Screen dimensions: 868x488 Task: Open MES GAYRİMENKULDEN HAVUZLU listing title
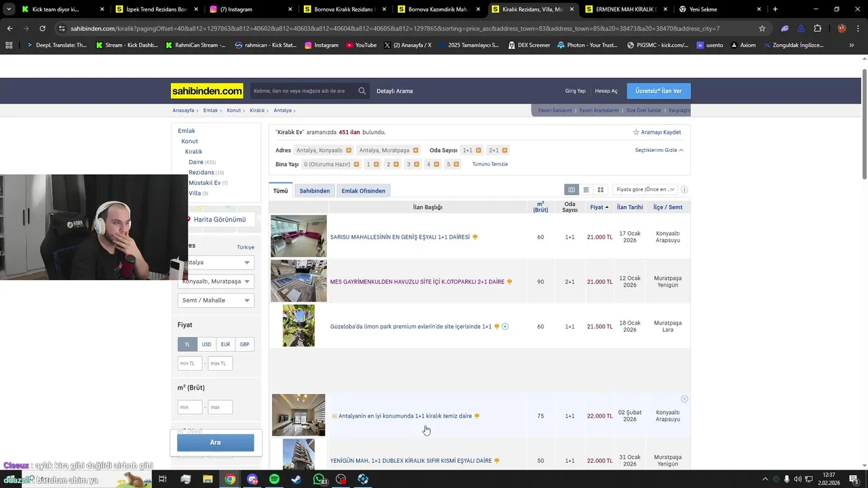pos(417,282)
